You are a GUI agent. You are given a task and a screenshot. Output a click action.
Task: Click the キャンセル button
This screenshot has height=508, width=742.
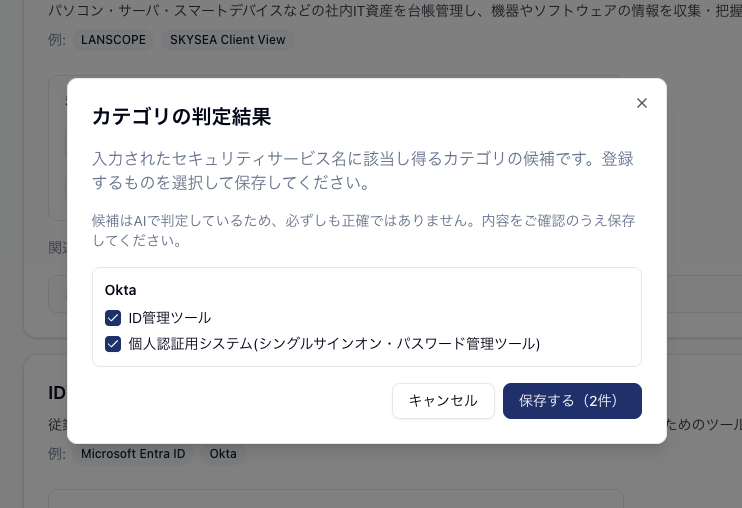coord(443,401)
